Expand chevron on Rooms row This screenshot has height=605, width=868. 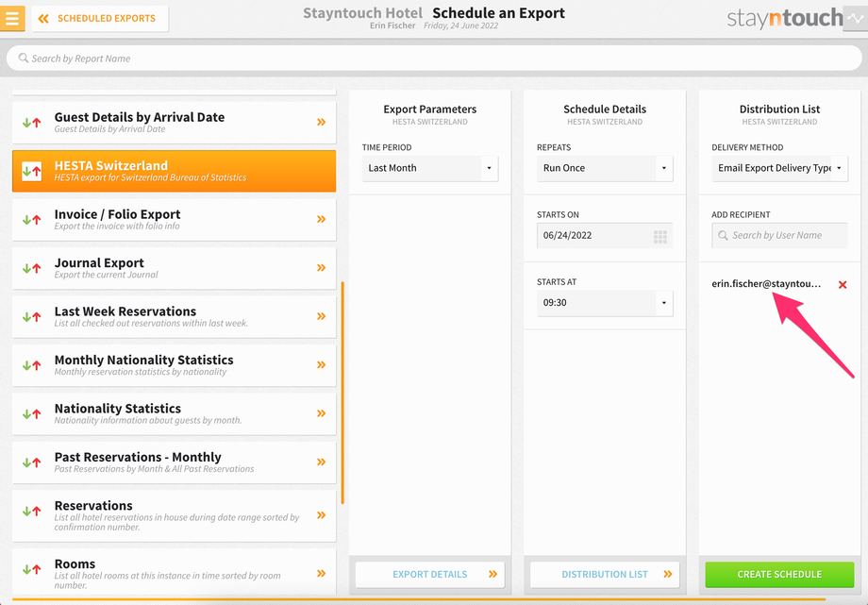321,574
